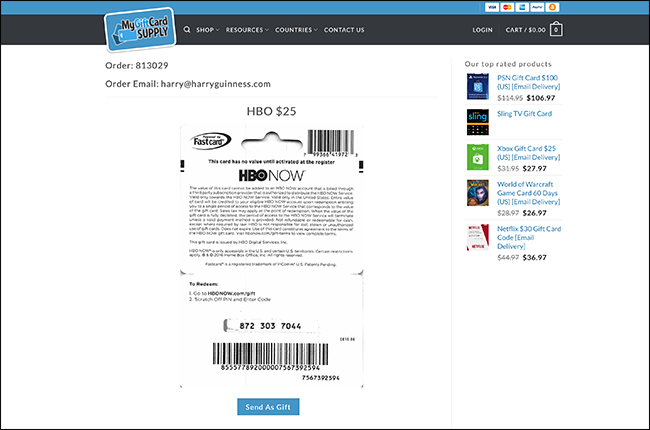This screenshot has width=650, height=430.
Task: Click the order email address text
Action: (x=216, y=84)
